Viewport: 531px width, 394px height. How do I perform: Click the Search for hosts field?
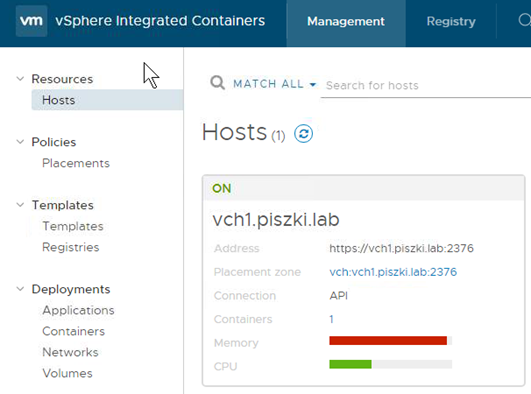point(426,86)
